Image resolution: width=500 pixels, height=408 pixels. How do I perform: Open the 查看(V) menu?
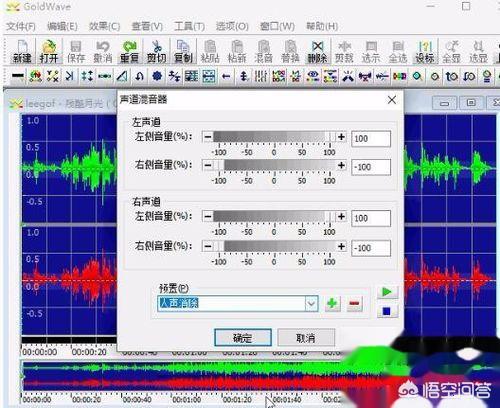coord(147,26)
